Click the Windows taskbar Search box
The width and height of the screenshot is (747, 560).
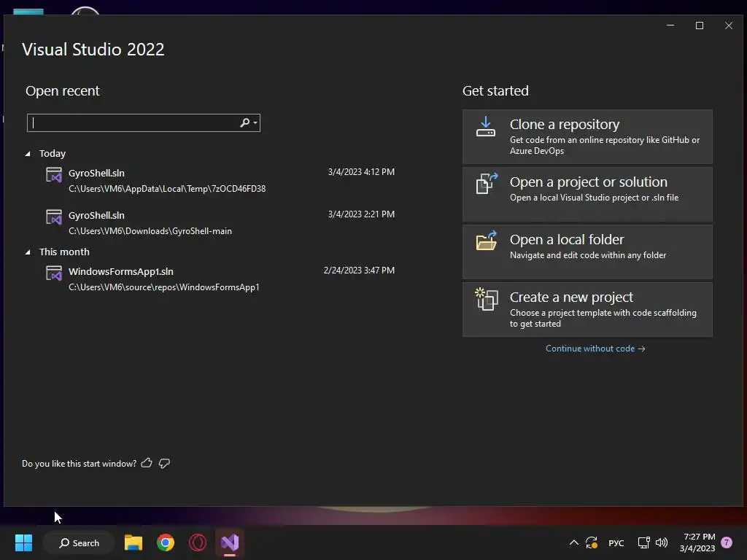[79, 542]
